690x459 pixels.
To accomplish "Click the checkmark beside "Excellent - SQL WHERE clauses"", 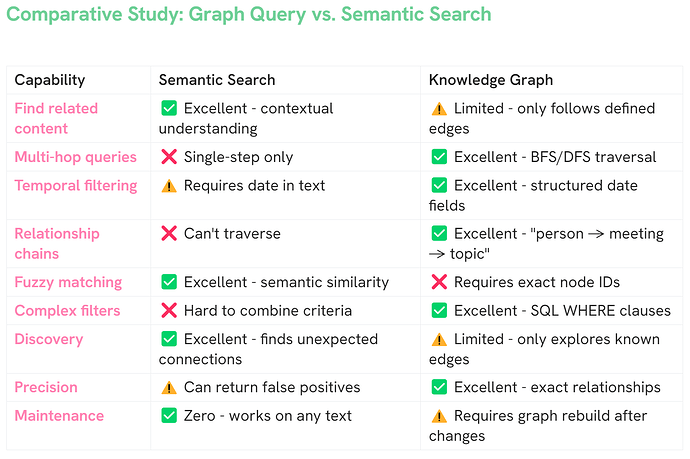I will click(x=438, y=311).
